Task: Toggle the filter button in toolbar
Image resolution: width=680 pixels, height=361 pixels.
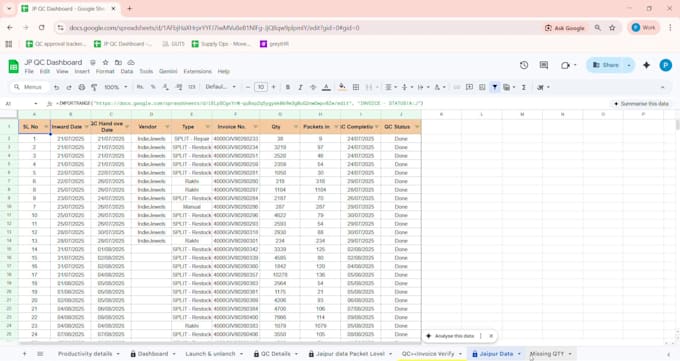Action: [494, 87]
